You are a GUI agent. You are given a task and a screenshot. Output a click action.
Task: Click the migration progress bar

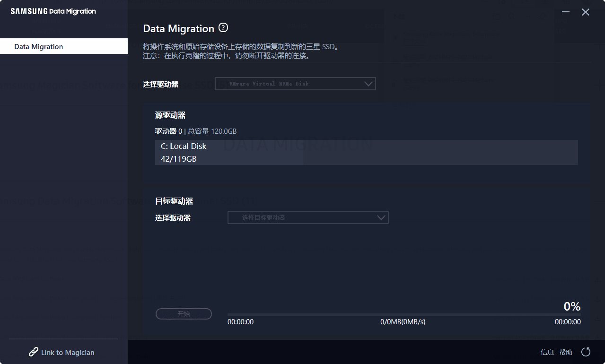tap(404, 313)
